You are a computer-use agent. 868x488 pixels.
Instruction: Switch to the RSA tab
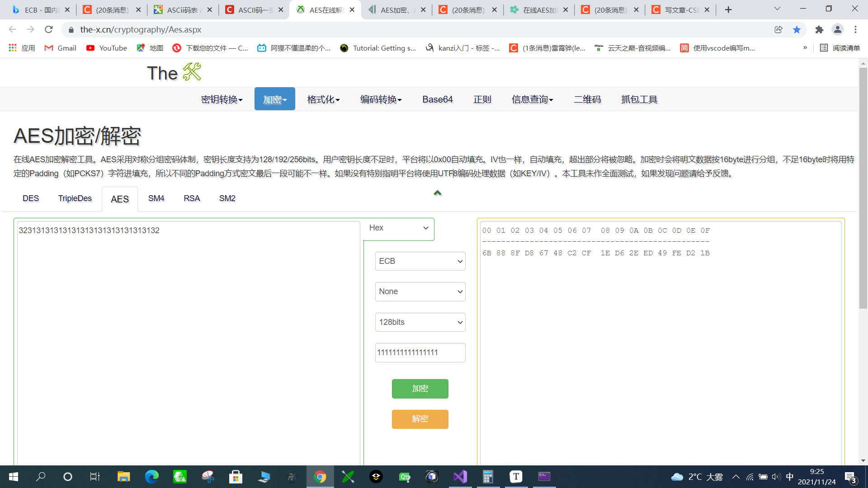click(x=191, y=198)
